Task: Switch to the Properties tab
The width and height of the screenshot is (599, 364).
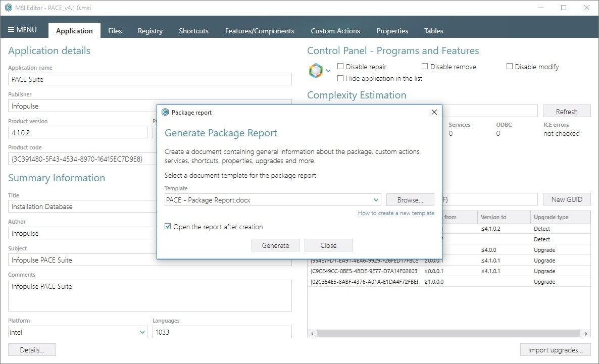Action: click(x=392, y=31)
